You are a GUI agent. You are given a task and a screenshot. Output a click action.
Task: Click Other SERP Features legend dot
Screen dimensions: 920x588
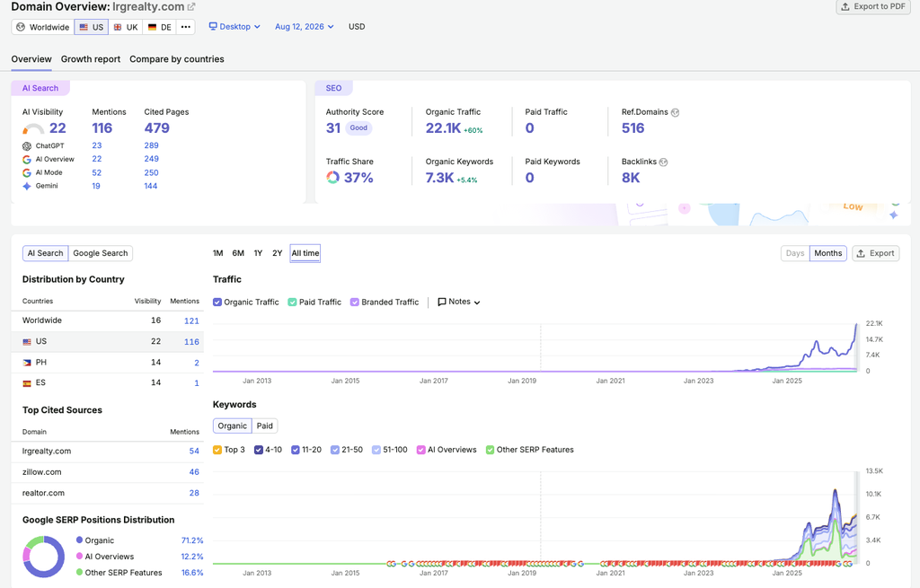click(x=79, y=572)
